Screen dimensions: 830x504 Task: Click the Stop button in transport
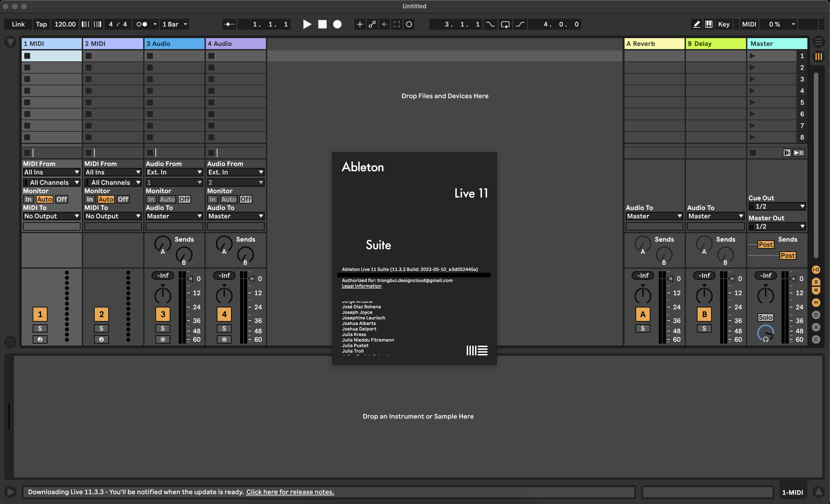pyautogui.click(x=322, y=24)
